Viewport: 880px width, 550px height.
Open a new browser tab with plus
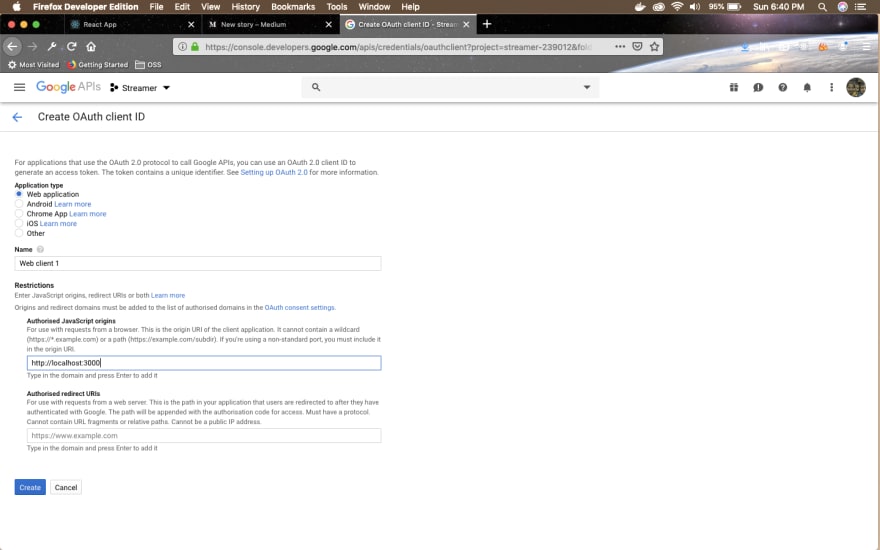(x=487, y=24)
